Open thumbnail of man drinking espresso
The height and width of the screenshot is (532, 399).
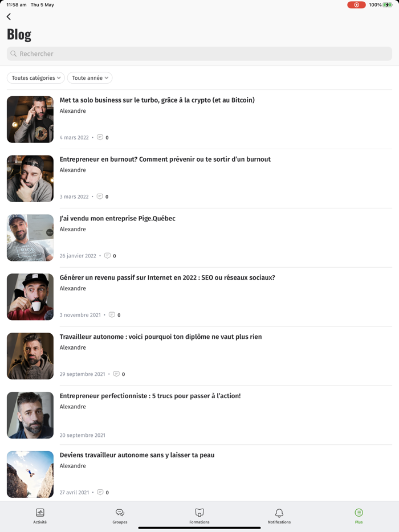(30, 297)
